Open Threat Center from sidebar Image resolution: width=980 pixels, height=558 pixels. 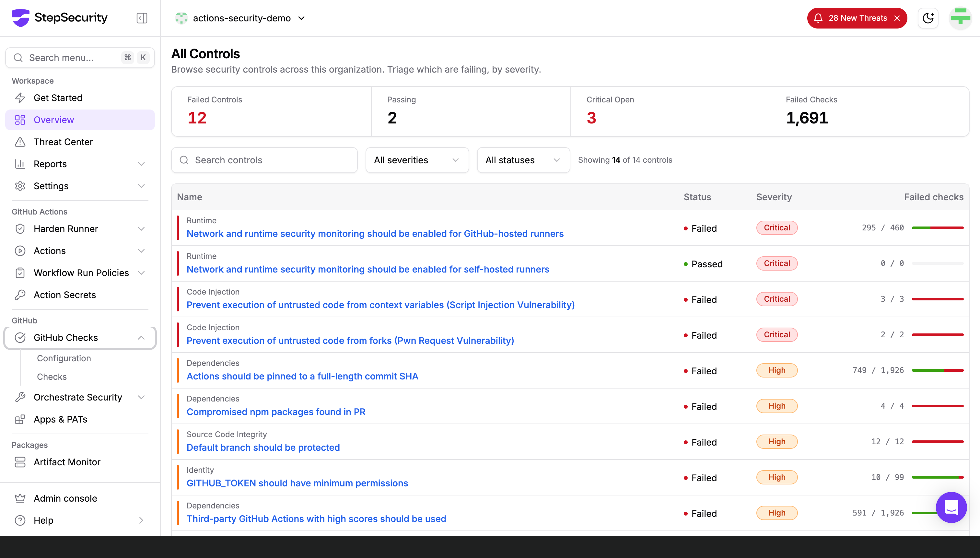pos(80,142)
